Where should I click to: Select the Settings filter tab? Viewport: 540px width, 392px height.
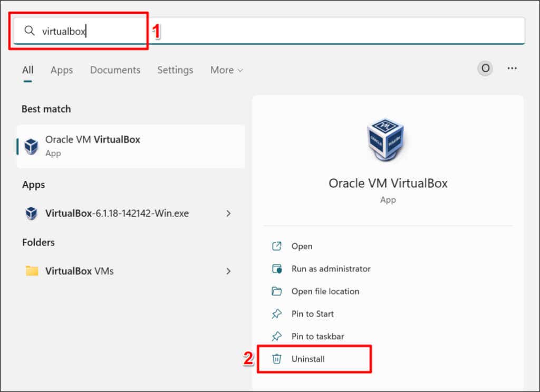point(175,70)
